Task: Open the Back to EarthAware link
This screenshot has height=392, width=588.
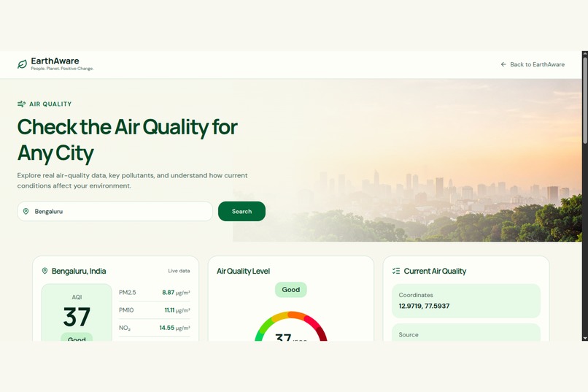Action: tap(533, 64)
